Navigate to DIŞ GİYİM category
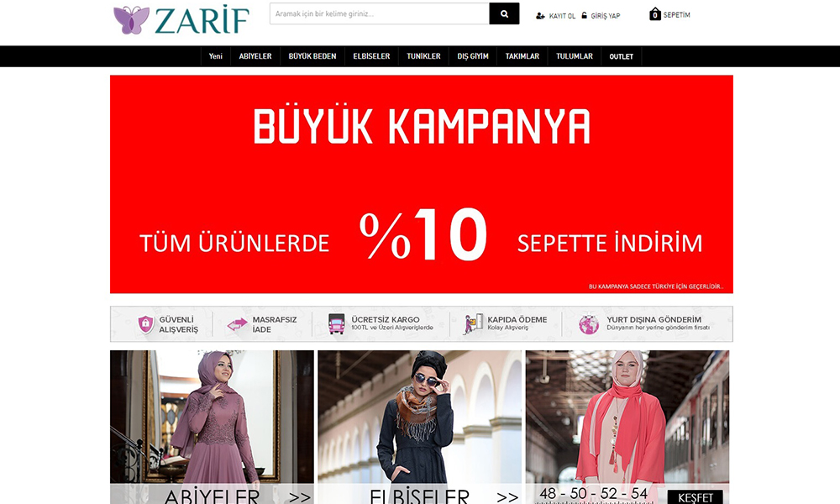This screenshot has height=504, width=840. click(473, 56)
